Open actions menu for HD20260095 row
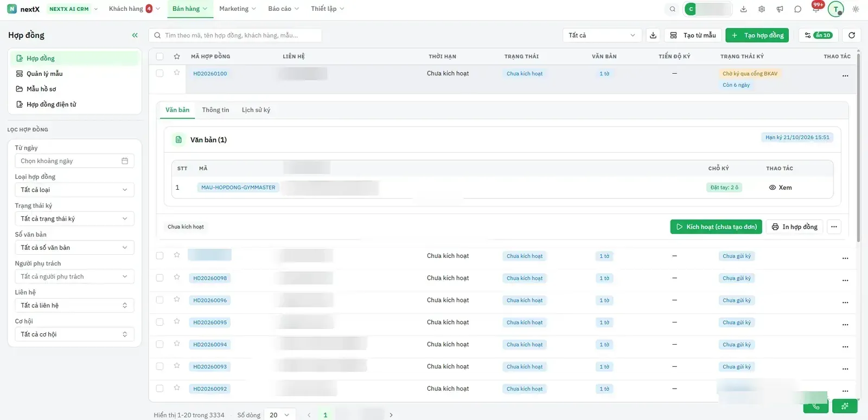This screenshot has width=868, height=420. (845, 325)
